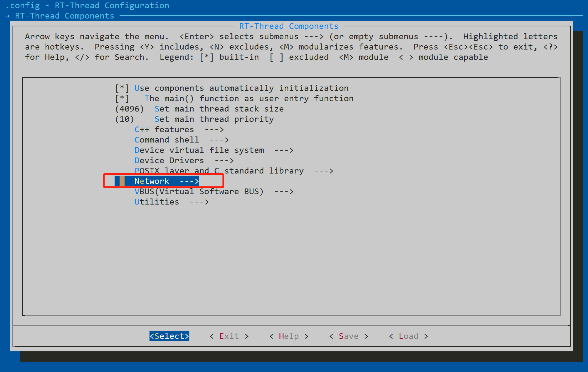Open Device virtual file system submenu
The height and width of the screenshot is (372, 588).
tap(214, 150)
